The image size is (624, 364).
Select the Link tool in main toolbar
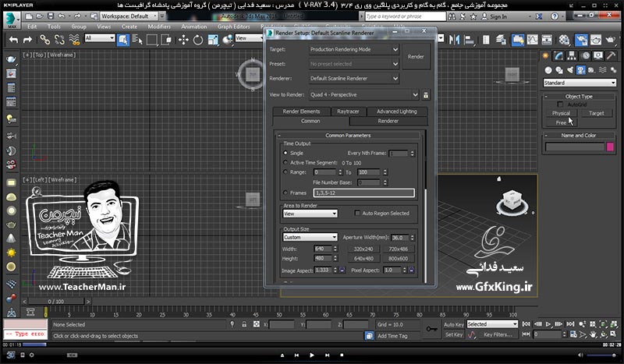tap(44, 40)
